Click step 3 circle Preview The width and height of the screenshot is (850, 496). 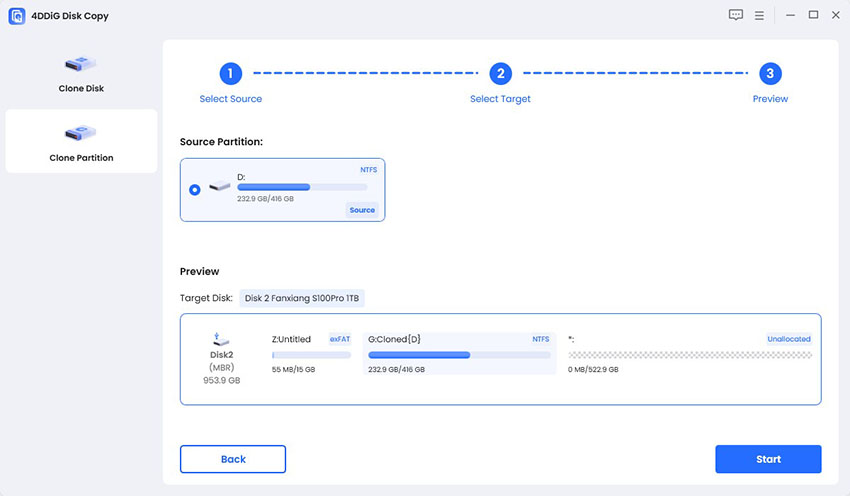point(770,74)
